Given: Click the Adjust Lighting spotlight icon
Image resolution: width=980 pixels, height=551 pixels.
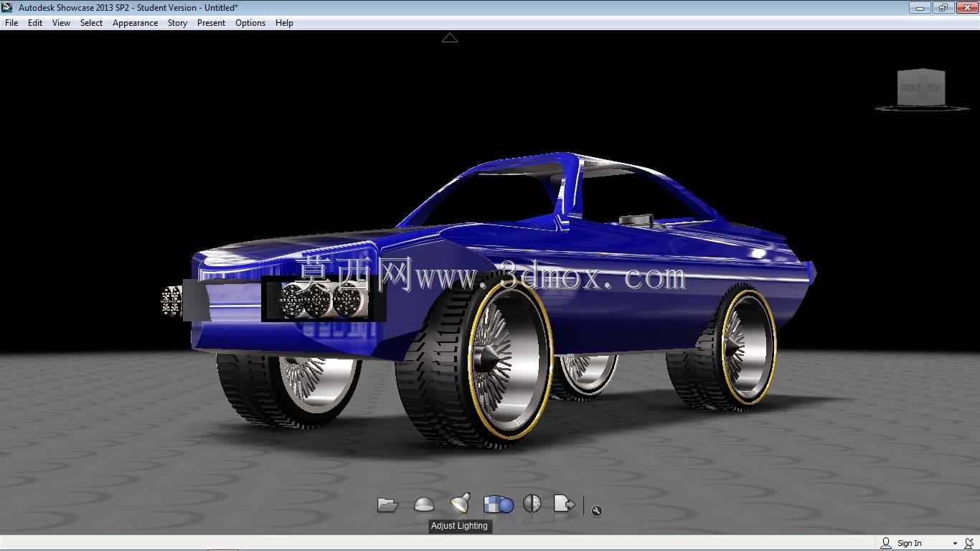Looking at the screenshot, I should [460, 504].
